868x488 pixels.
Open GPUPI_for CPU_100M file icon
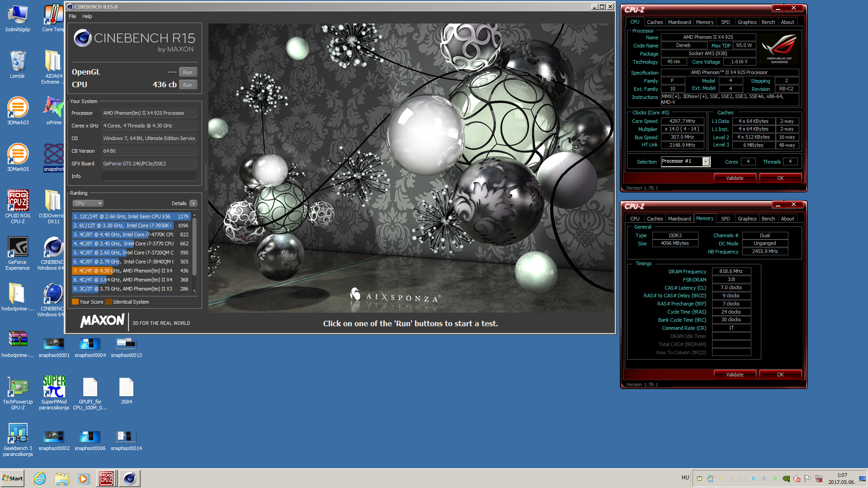pos(90,393)
